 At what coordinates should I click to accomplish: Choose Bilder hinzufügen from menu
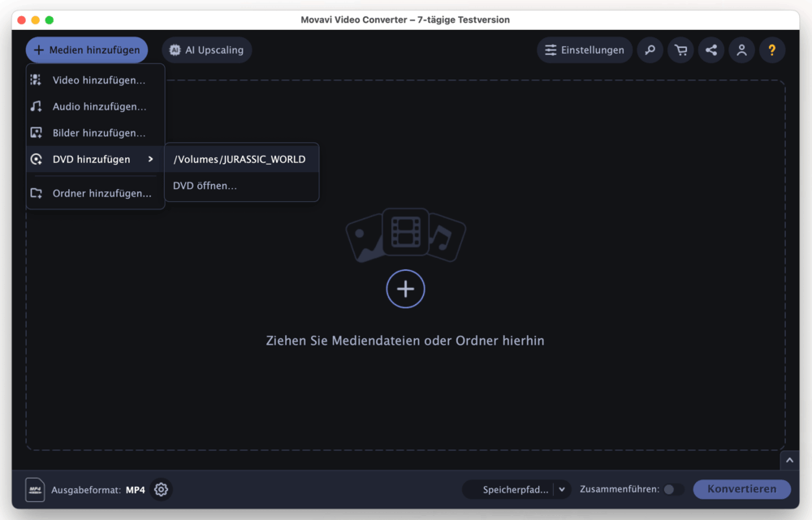click(x=95, y=132)
